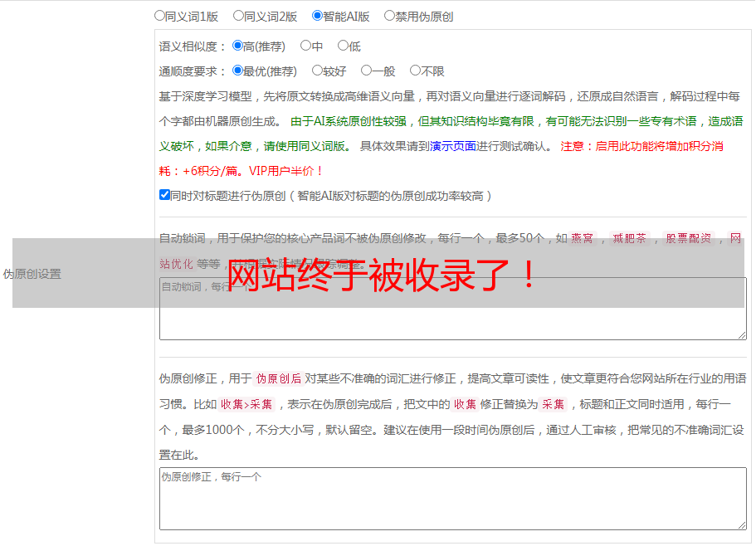
Task: Choose 禁用伪原创 to disable rewriting
Action: 389,16
